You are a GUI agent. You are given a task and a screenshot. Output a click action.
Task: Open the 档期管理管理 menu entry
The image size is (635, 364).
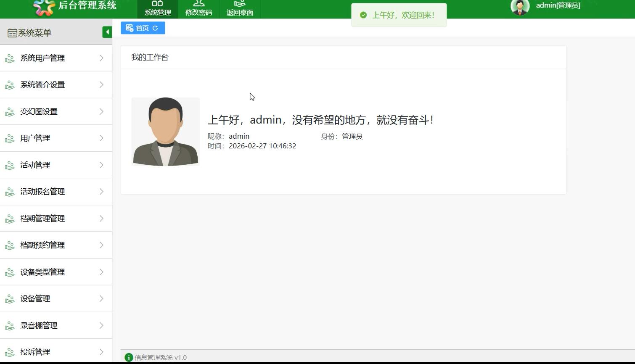click(56, 219)
